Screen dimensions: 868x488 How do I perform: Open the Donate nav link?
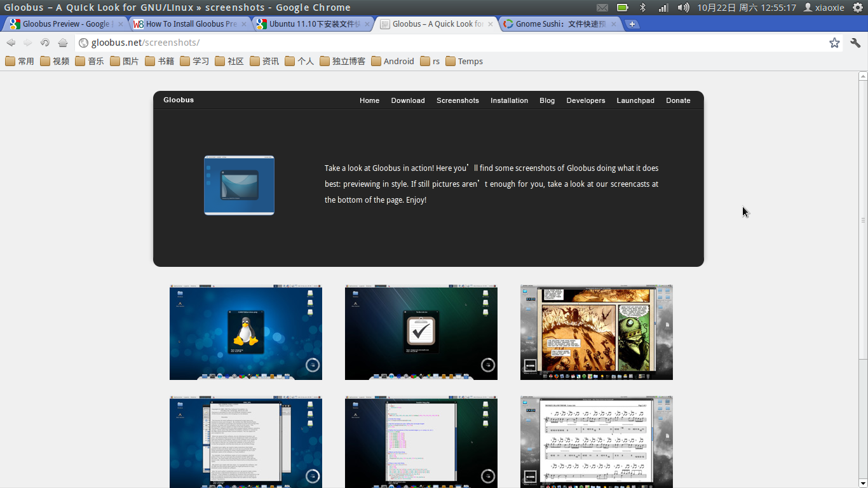tap(678, 100)
